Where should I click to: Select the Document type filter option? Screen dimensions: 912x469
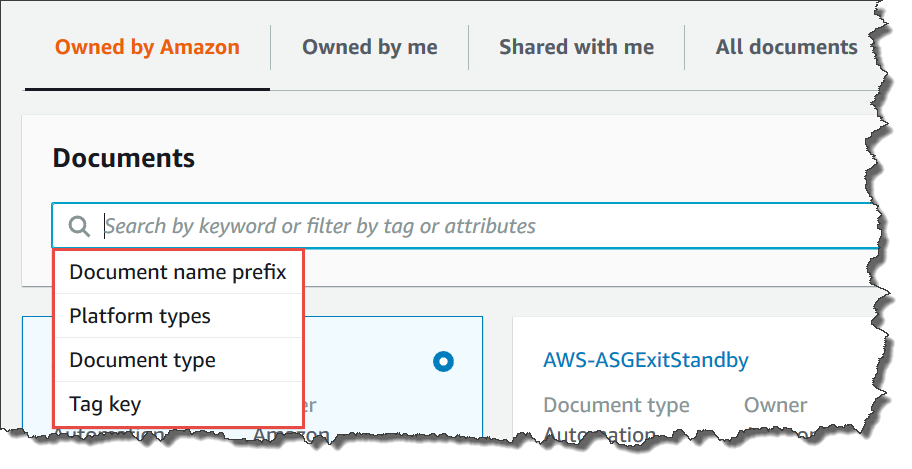pos(142,360)
